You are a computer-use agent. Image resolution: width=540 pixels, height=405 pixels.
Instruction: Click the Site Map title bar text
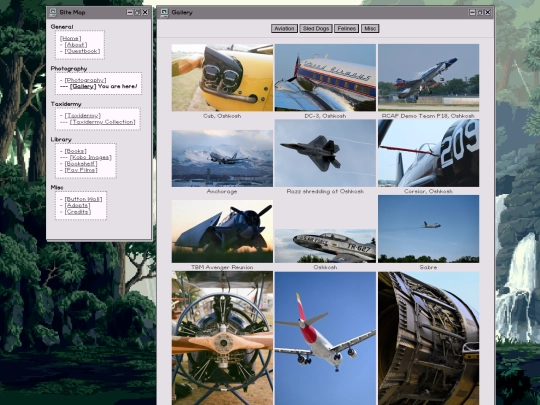click(72, 13)
